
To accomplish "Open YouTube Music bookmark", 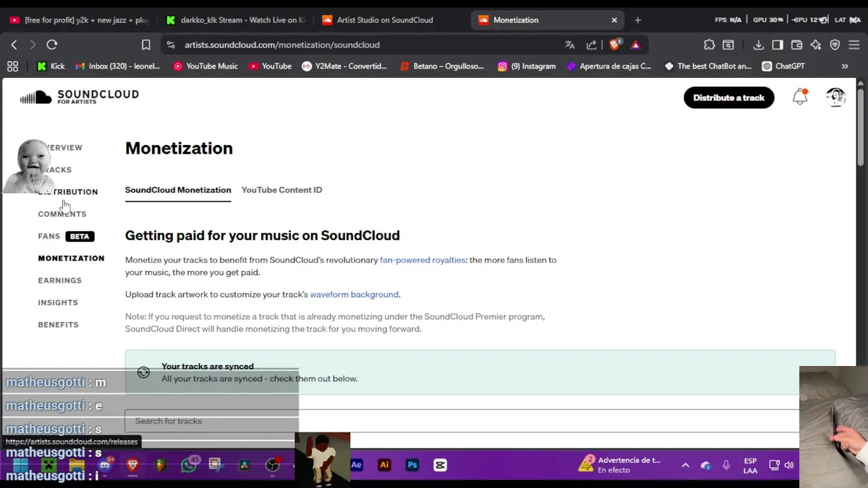I will pos(205,66).
